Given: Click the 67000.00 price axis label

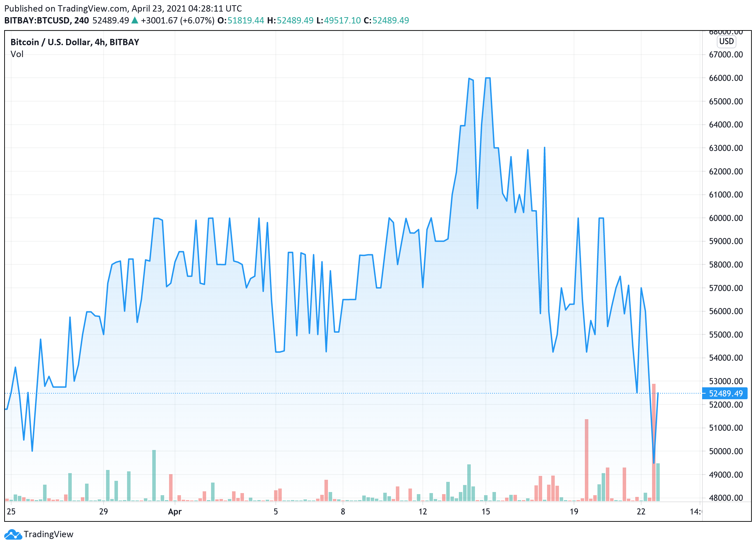Looking at the screenshot, I should tap(726, 55).
